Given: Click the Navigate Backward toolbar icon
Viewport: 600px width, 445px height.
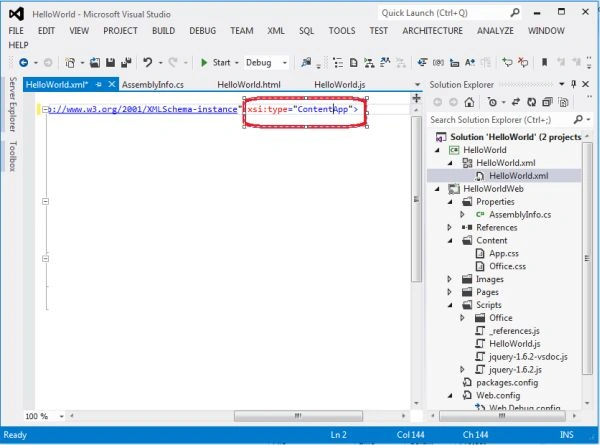Looking at the screenshot, I should click(x=24, y=62).
